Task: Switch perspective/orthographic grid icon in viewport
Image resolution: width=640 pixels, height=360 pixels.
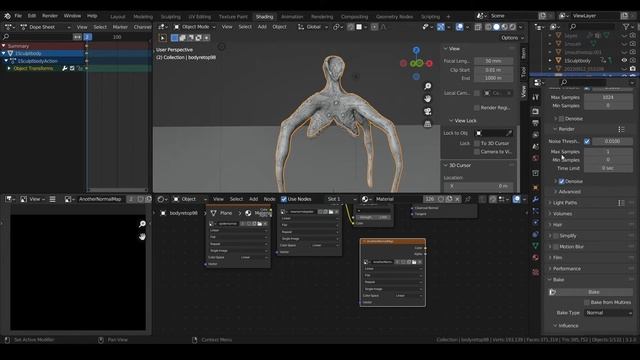Action: [x=427, y=124]
